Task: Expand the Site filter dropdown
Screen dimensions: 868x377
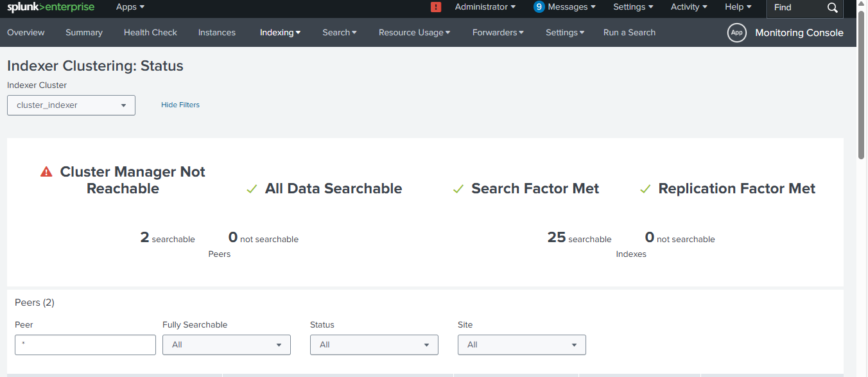Action: click(521, 345)
